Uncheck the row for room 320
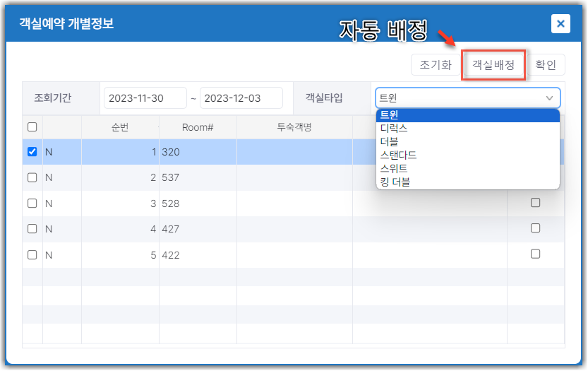The height and width of the screenshot is (371, 588). tap(32, 152)
